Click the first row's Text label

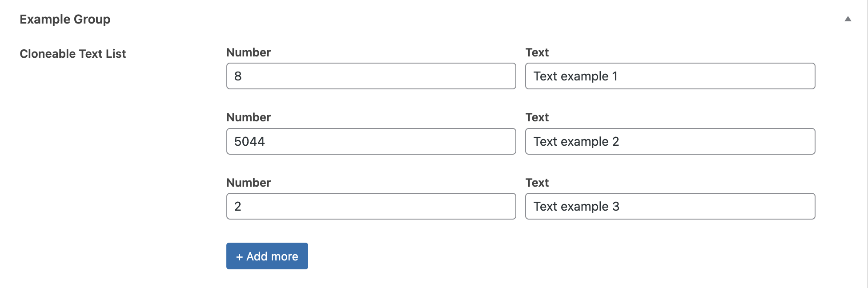coord(537,52)
